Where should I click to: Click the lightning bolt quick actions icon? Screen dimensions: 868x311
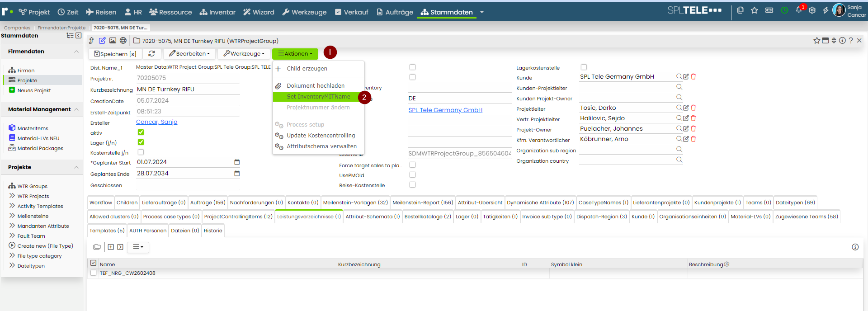coord(826,10)
